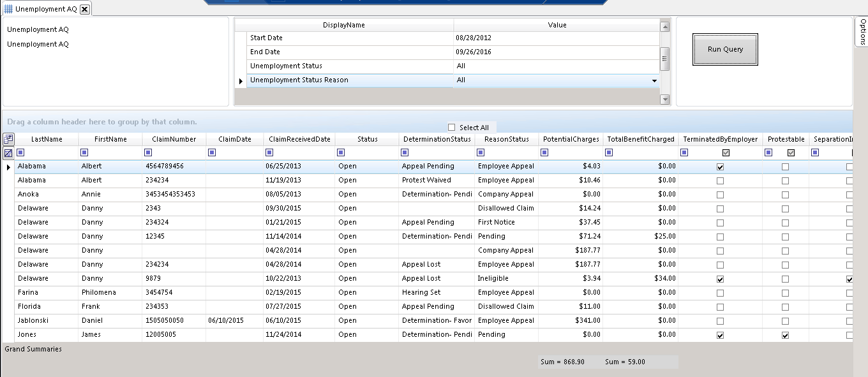The width and height of the screenshot is (868, 377).
Task: Open the DeterminationStatus column filter operator icon
Action: (405, 152)
